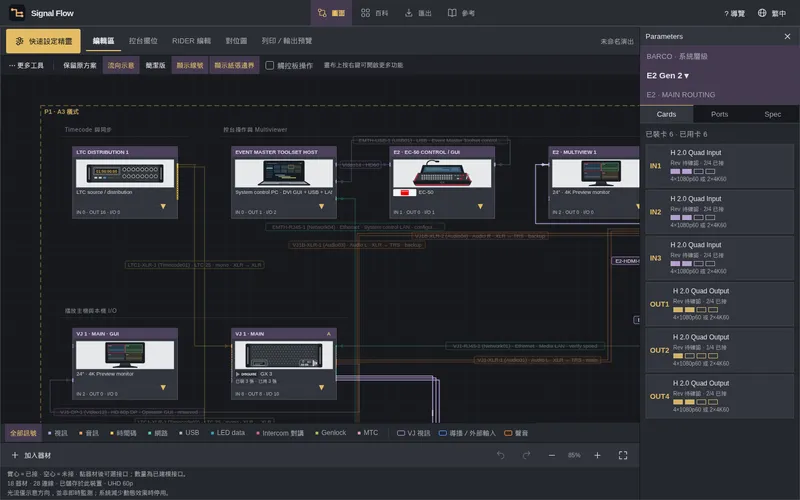Undo the last canvas action
Image resolution: width=800 pixels, height=500 pixels.
(501, 455)
